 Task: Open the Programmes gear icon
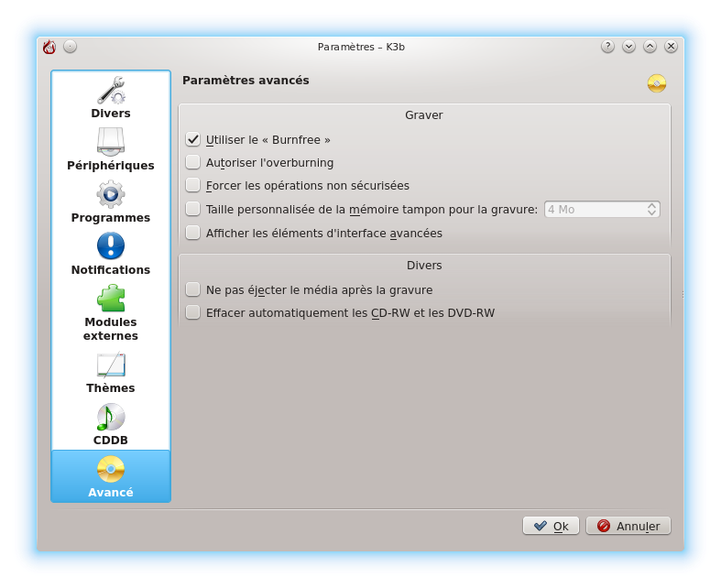(x=111, y=194)
